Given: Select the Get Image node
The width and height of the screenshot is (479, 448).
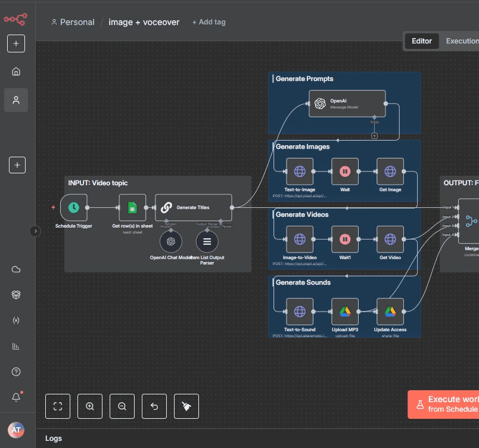Looking at the screenshot, I should click(390, 172).
